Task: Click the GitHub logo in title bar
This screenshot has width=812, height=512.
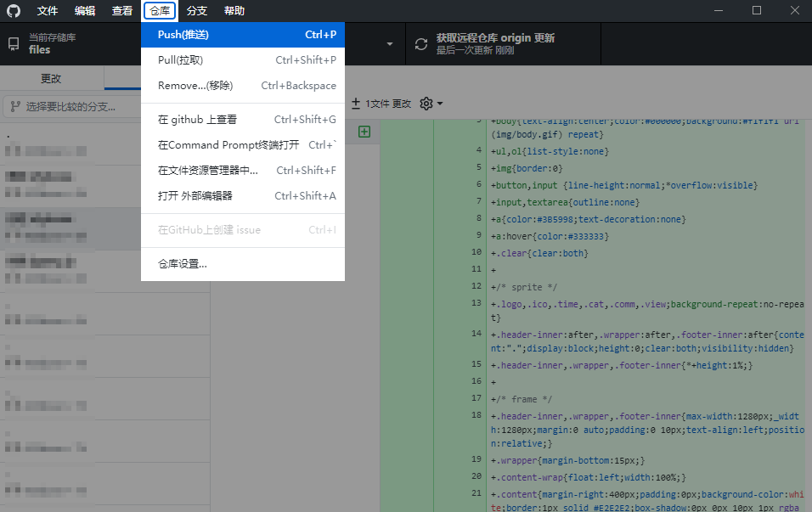Action: [14, 11]
